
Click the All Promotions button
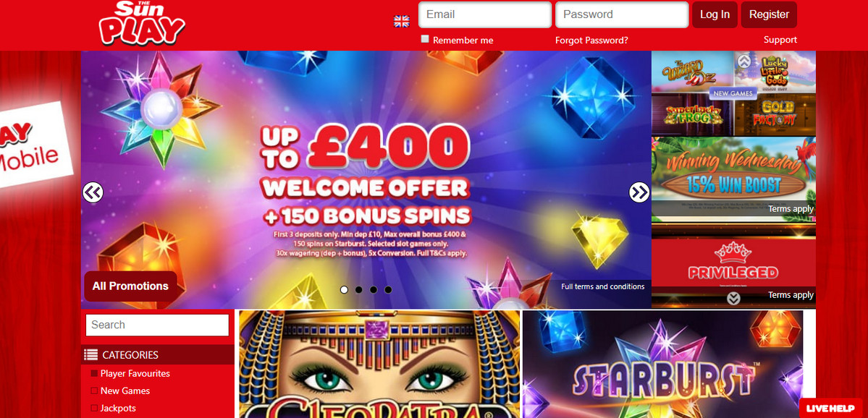[130, 286]
